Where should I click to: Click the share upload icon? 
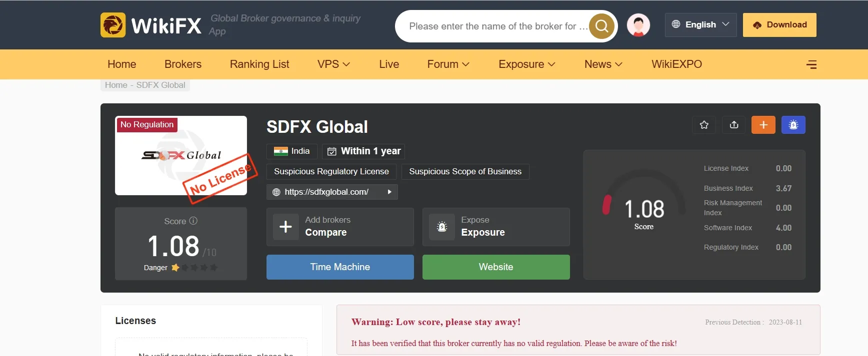734,125
